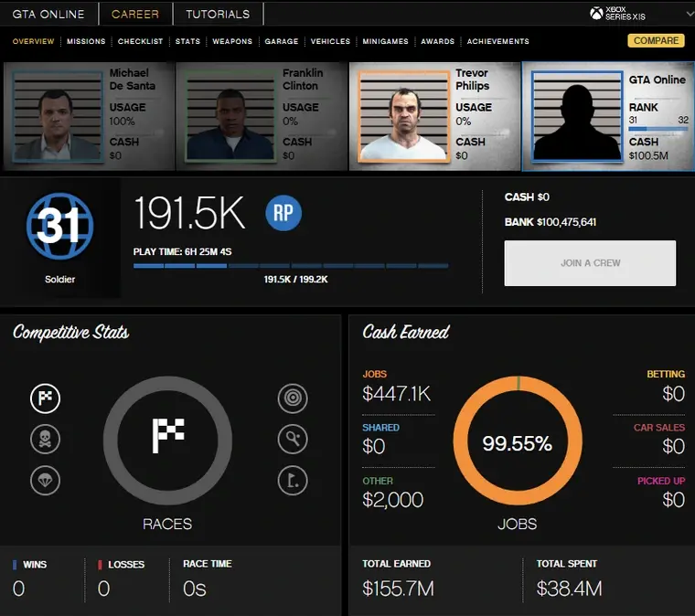
Task: Select the Parachuting stat icon
Action: [x=45, y=481]
